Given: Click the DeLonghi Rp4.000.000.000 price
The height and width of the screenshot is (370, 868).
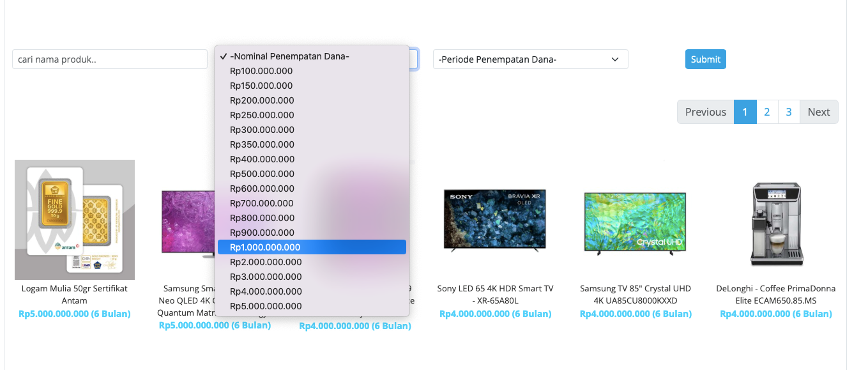Looking at the screenshot, I should (x=776, y=314).
